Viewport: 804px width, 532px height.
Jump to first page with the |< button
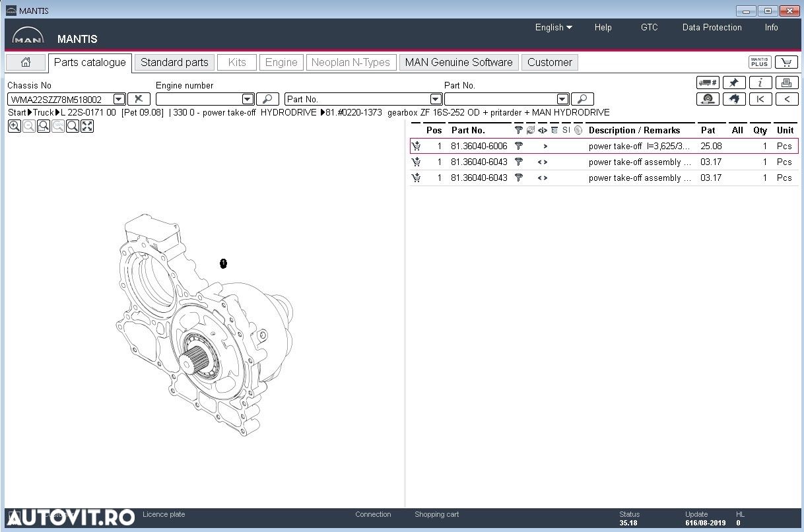point(760,99)
